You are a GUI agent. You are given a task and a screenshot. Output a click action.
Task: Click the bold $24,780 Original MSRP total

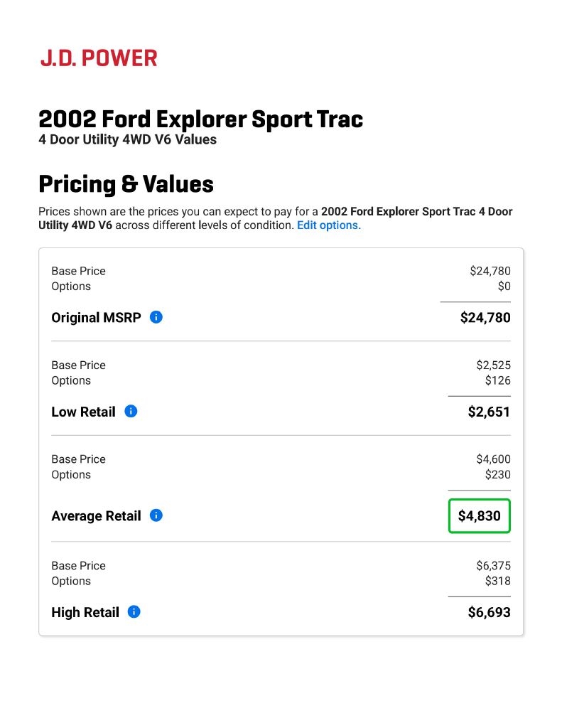click(485, 318)
